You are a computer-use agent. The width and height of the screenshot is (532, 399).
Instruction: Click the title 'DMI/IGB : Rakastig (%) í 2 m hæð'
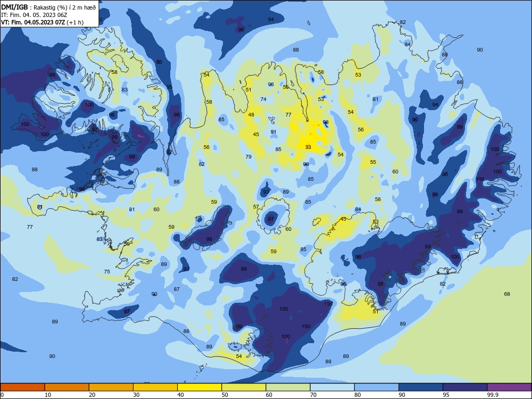(x=48, y=7)
